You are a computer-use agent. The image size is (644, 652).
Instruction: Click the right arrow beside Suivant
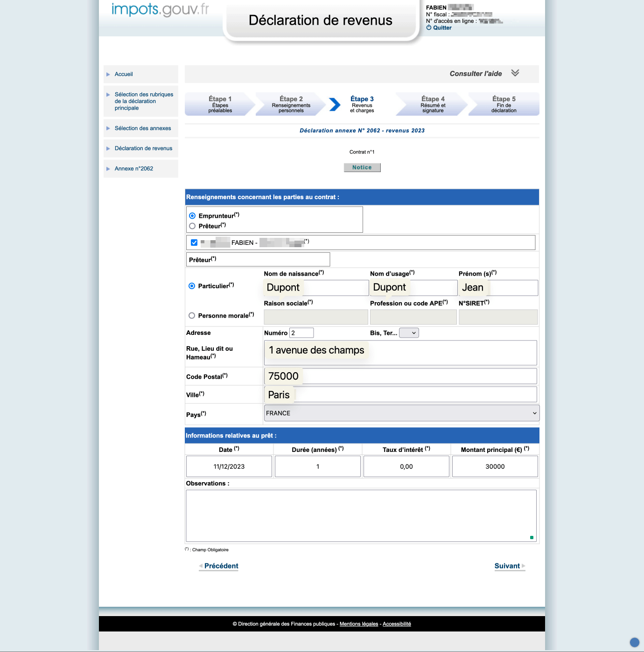tap(524, 566)
